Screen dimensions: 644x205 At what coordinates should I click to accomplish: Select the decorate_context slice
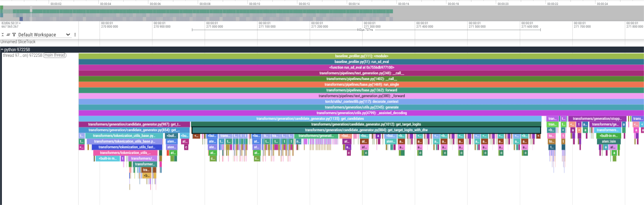pyautogui.click(x=361, y=102)
